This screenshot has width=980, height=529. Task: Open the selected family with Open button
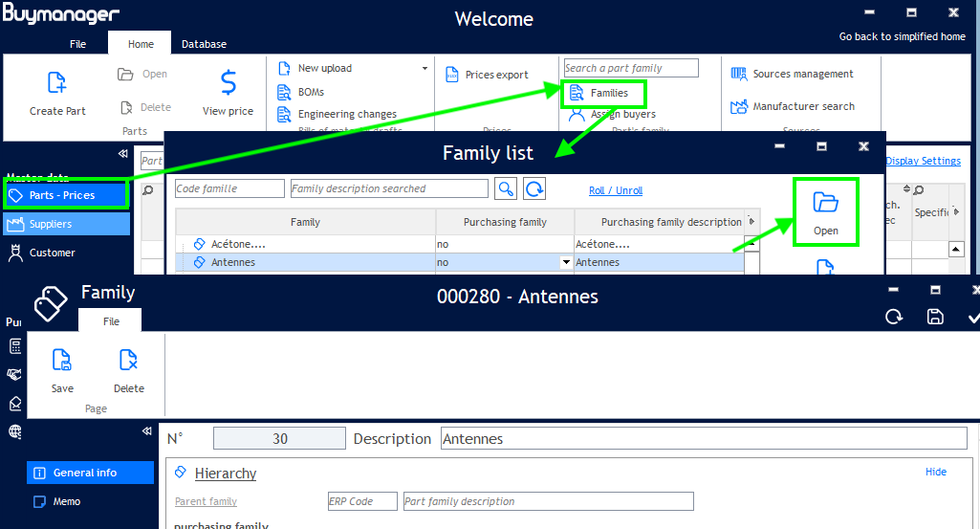pyautogui.click(x=825, y=211)
